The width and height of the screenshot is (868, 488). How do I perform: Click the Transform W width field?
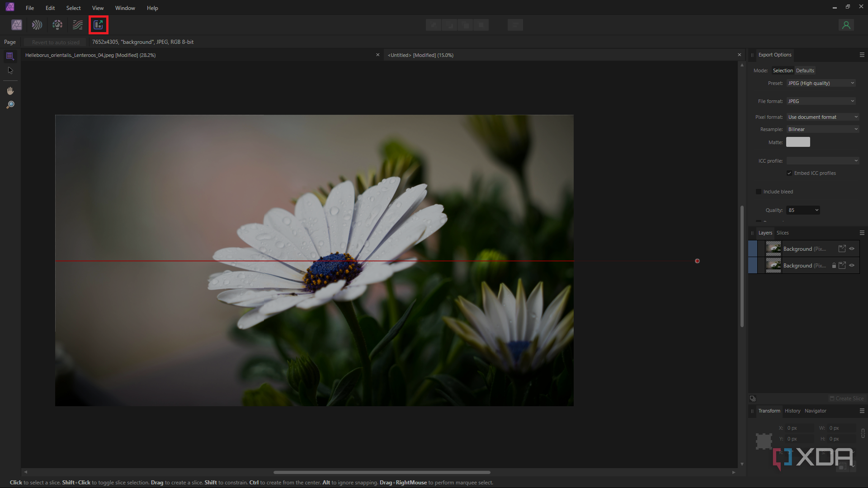(x=841, y=428)
